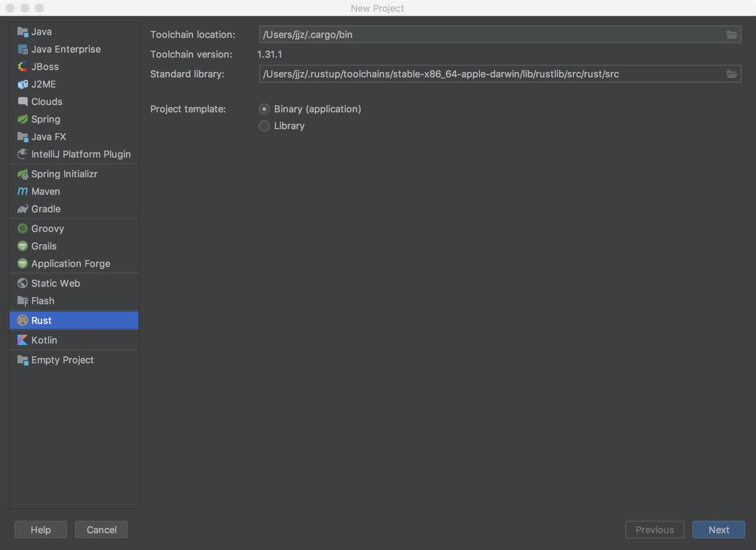Click the Groovy project icon
Screen dimensions: 756x550
point(23,228)
